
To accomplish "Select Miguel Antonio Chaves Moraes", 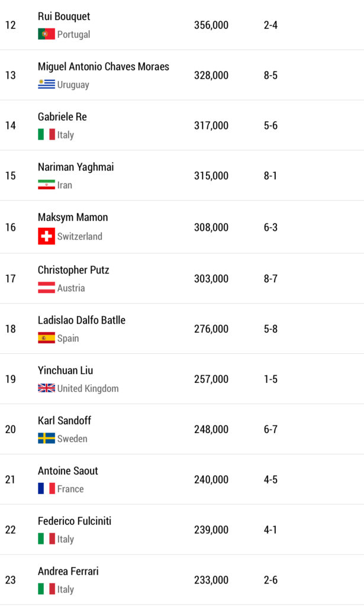I will point(103,66).
